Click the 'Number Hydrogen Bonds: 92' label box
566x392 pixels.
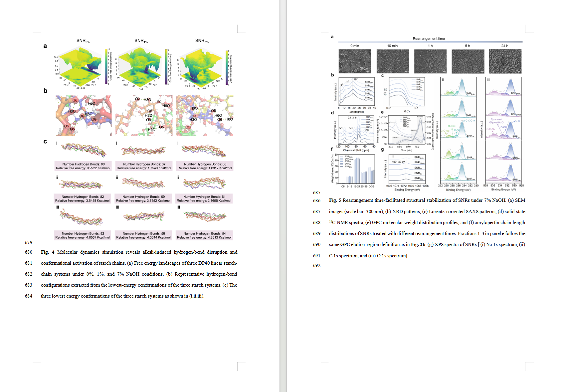pos(83,235)
